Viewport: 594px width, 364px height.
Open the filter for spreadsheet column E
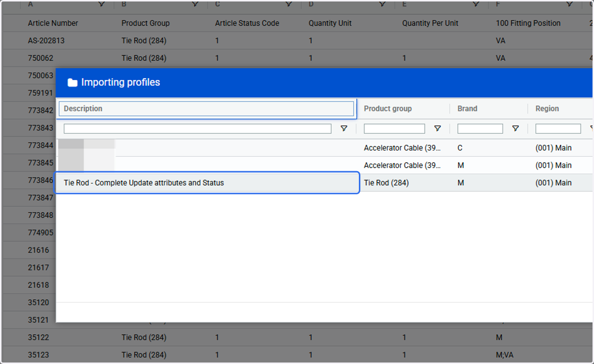tap(476, 4)
